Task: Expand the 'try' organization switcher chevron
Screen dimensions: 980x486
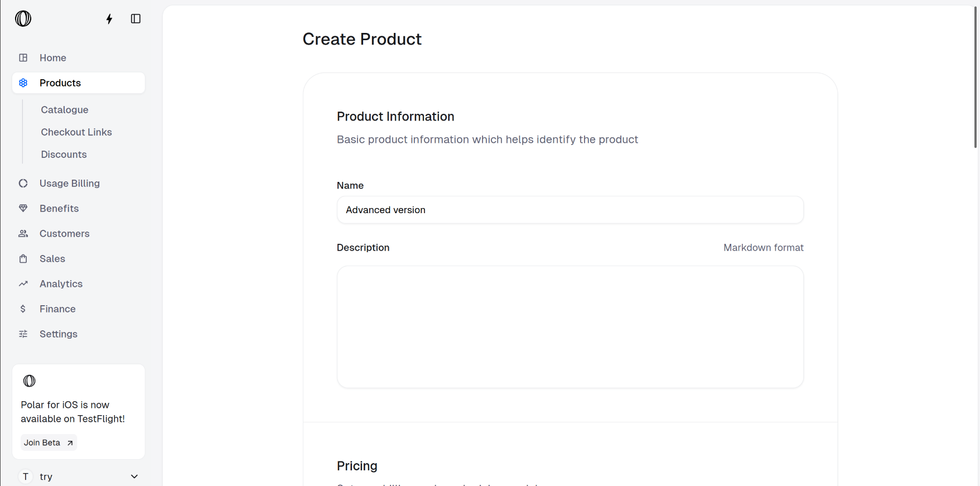Action: 134,477
